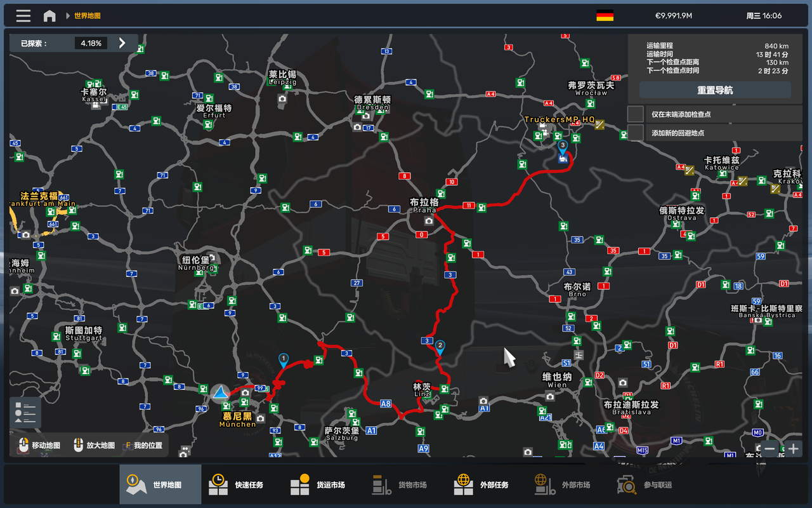Click the zoom-map scroll wheel hint icon
Image resolution: width=812 pixels, height=508 pixels.
[79, 445]
